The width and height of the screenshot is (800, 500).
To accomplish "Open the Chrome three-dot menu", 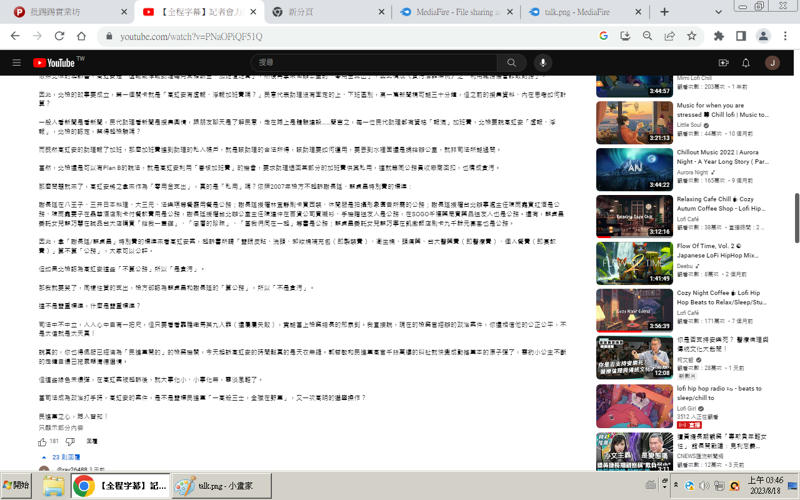I will [785, 36].
